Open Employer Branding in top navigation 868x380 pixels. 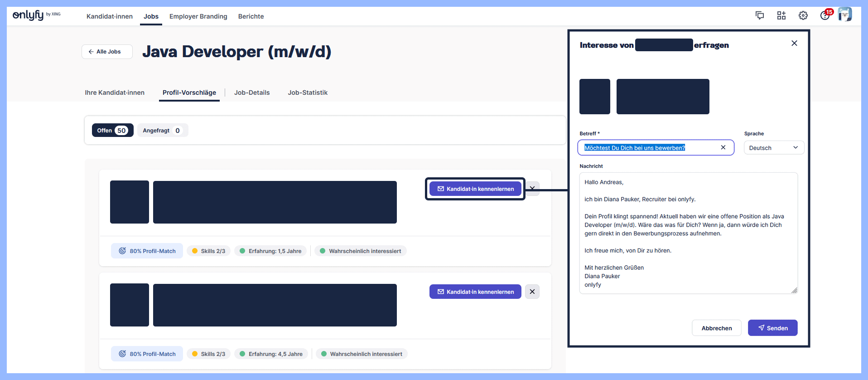[198, 16]
